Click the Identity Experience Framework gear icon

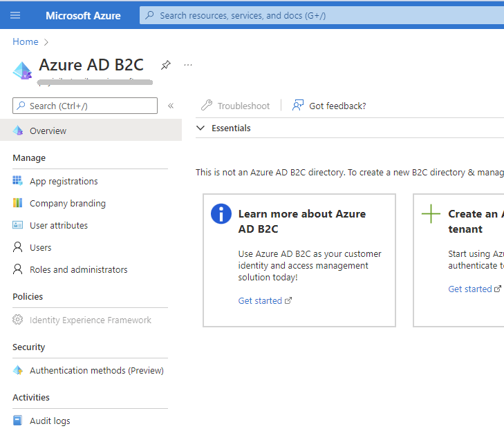pyautogui.click(x=18, y=319)
